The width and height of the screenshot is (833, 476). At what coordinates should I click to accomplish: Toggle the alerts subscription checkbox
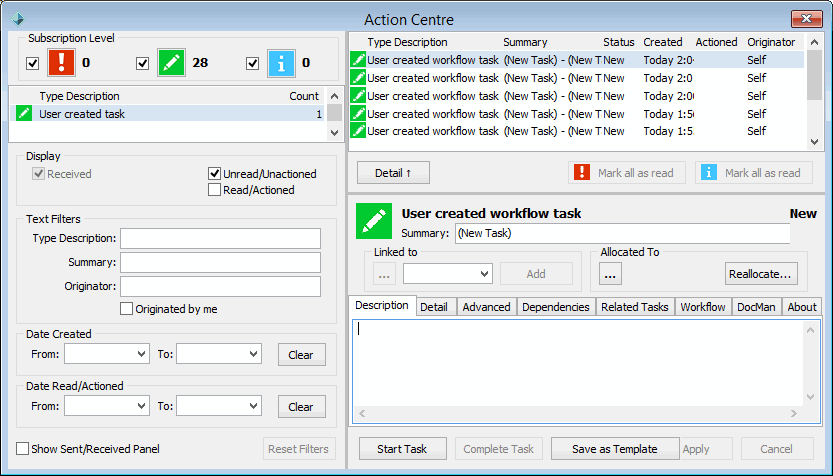tap(32, 63)
